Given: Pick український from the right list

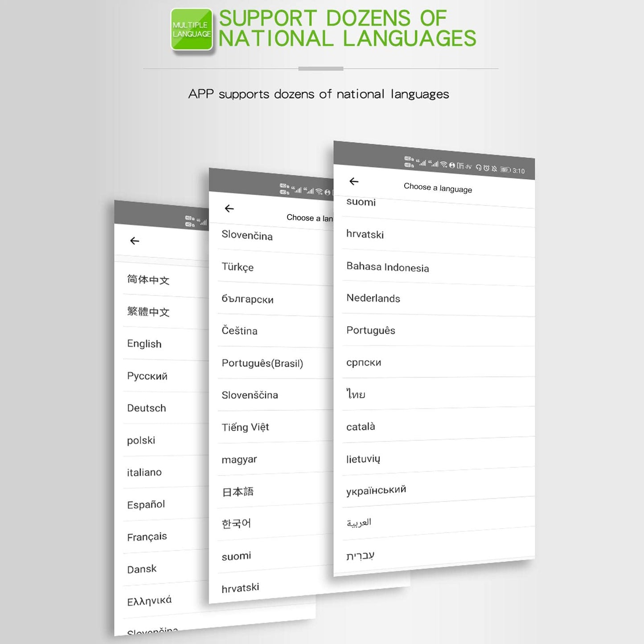Looking at the screenshot, I should pos(376,490).
